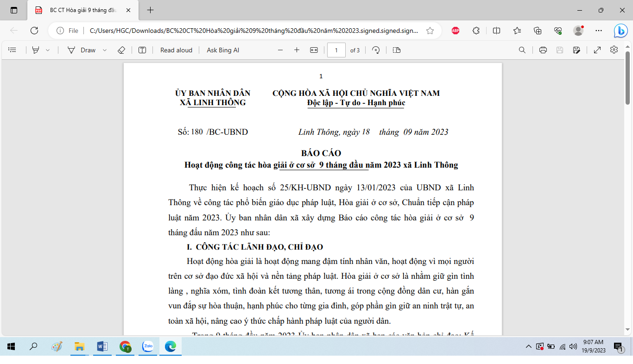Open Zalo from taskbar
The width and height of the screenshot is (633, 364).
click(148, 346)
